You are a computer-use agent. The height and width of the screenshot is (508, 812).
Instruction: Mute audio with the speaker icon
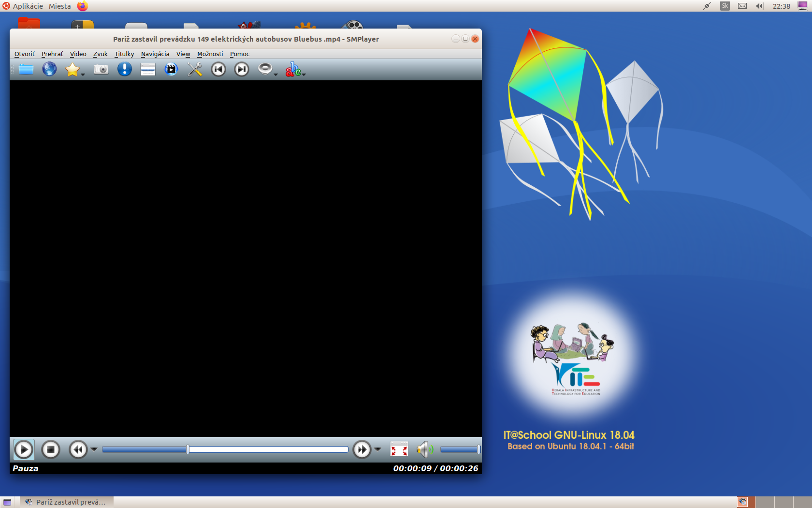pyautogui.click(x=425, y=449)
